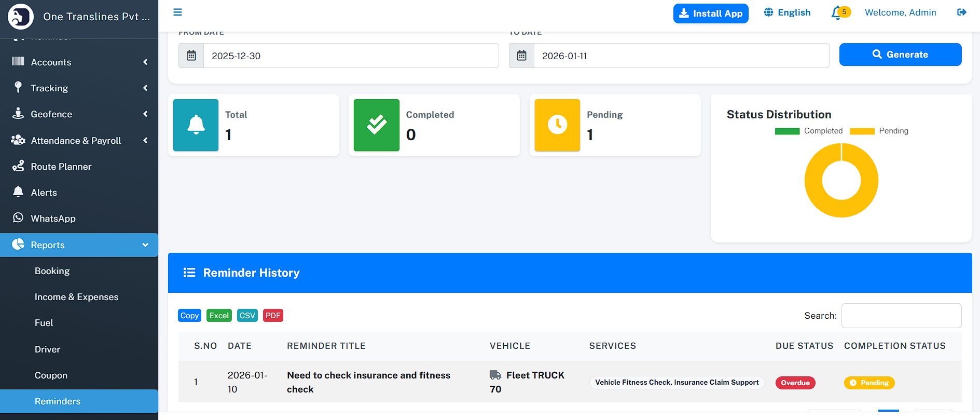
Task: Toggle Completed legend in Status Distribution
Action: 809,131
